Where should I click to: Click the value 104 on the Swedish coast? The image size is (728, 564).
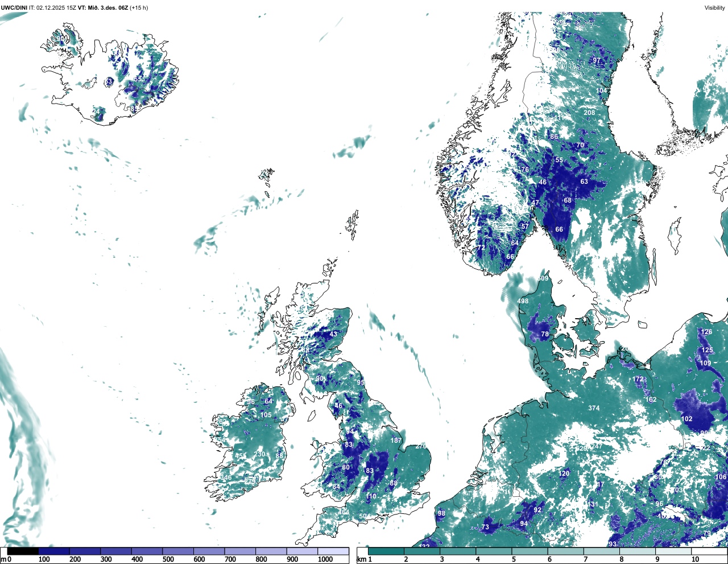602,91
